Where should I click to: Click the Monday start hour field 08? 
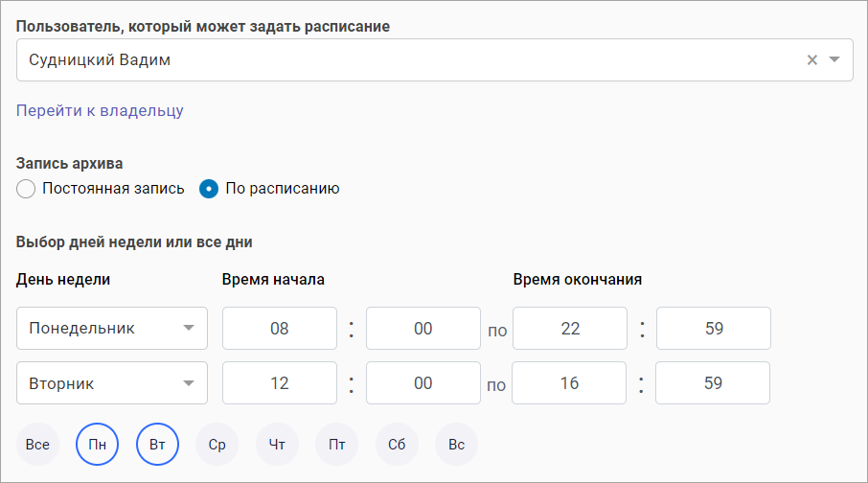(x=280, y=329)
